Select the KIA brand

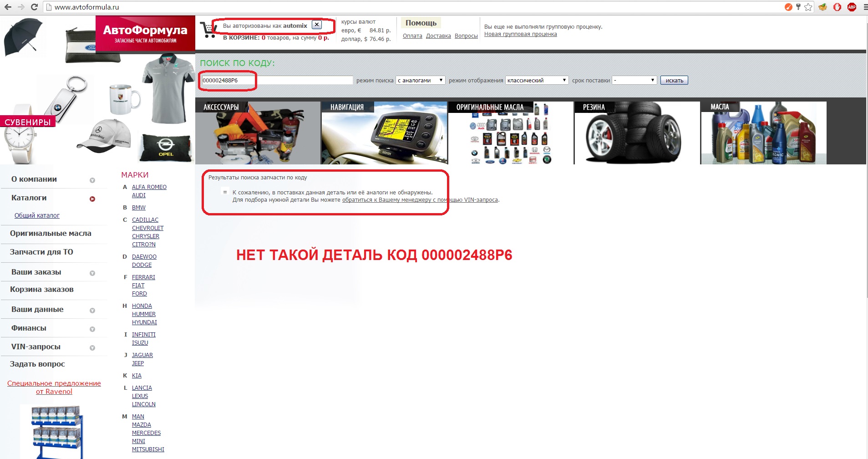(137, 376)
